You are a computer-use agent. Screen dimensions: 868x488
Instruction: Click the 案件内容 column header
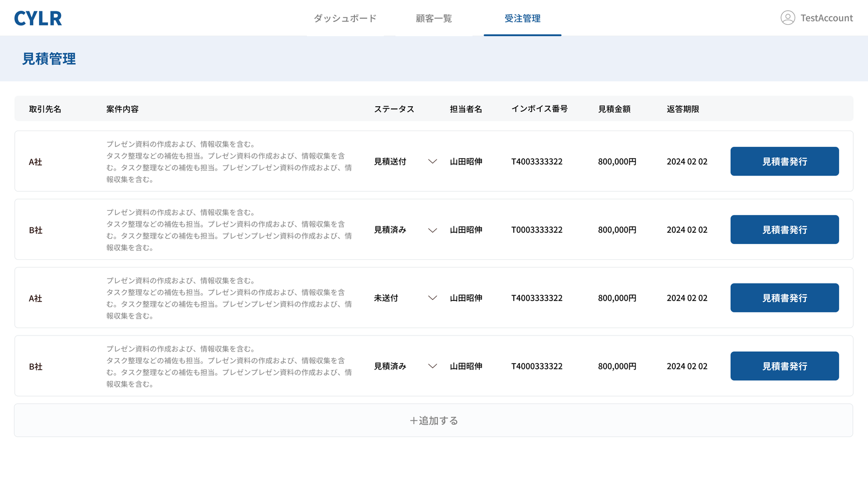tap(122, 109)
